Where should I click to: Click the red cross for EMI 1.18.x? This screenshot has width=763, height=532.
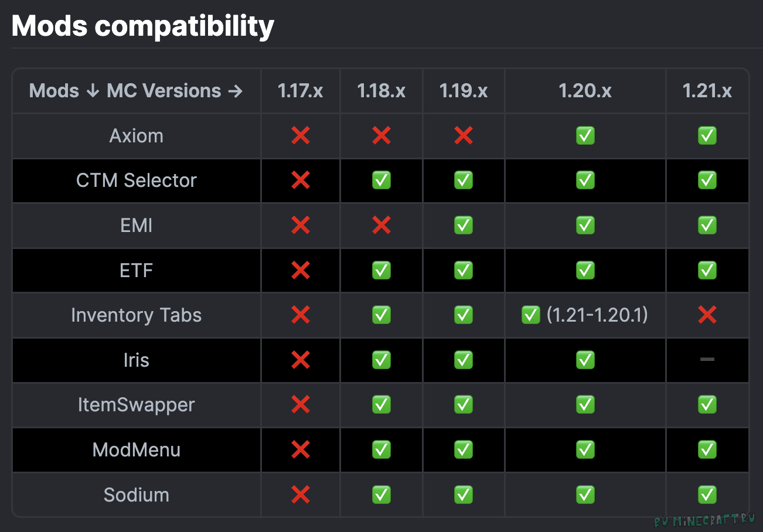pos(381,226)
